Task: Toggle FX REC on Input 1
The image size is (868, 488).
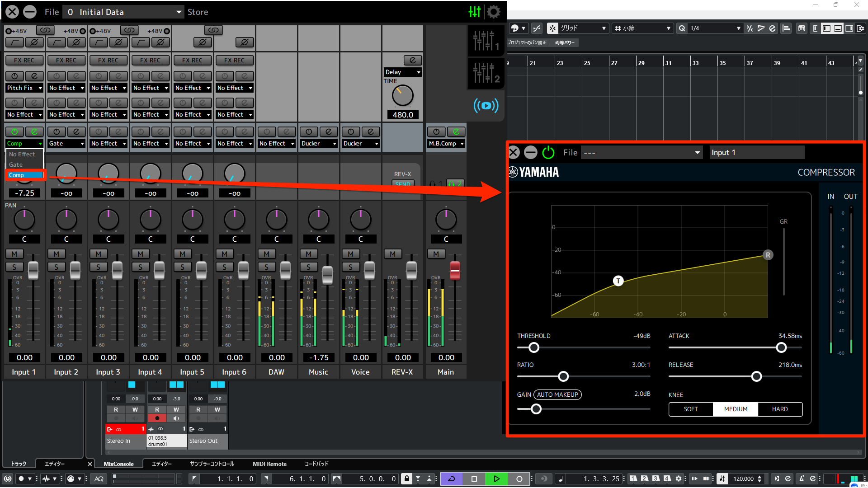Action: (x=24, y=60)
